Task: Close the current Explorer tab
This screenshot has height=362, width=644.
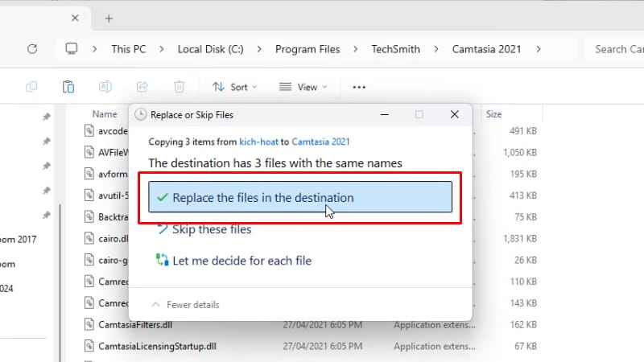Action: tap(75, 18)
